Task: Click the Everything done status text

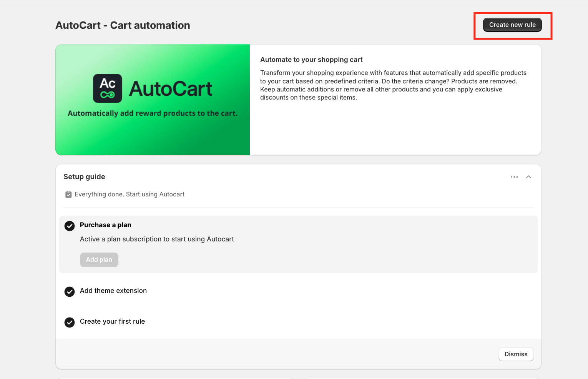Action: (130, 194)
